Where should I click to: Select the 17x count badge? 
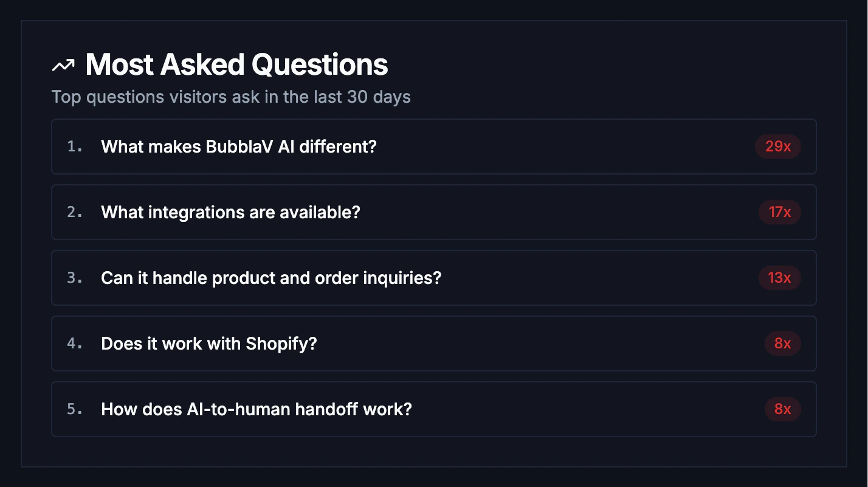tap(779, 212)
